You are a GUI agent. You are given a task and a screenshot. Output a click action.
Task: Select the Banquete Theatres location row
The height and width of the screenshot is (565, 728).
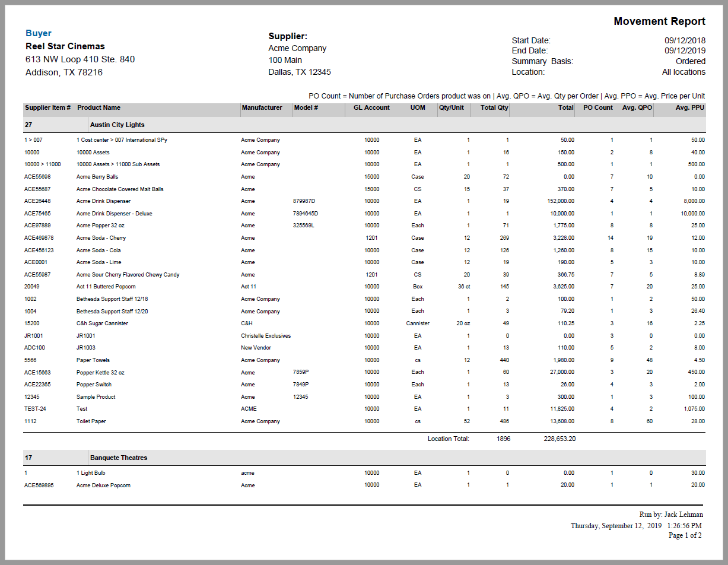click(x=118, y=458)
